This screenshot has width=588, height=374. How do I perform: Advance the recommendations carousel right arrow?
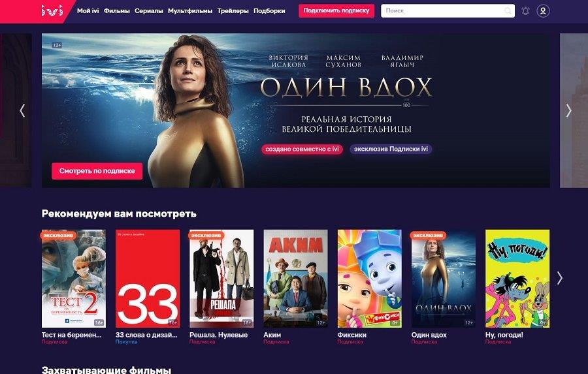pos(559,277)
